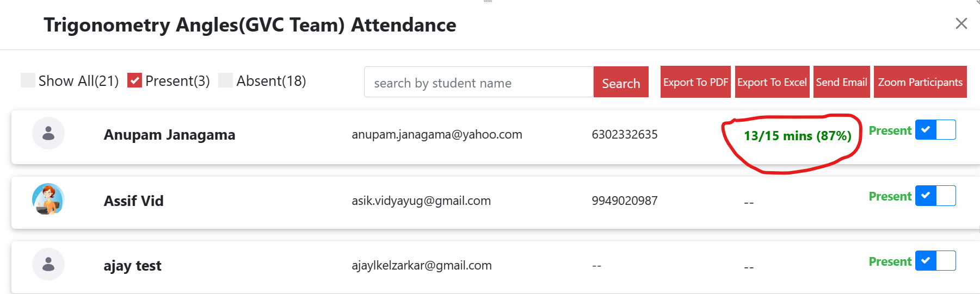
Task: Open Assif Vid's profile picture
Action: (x=48, y=199)
